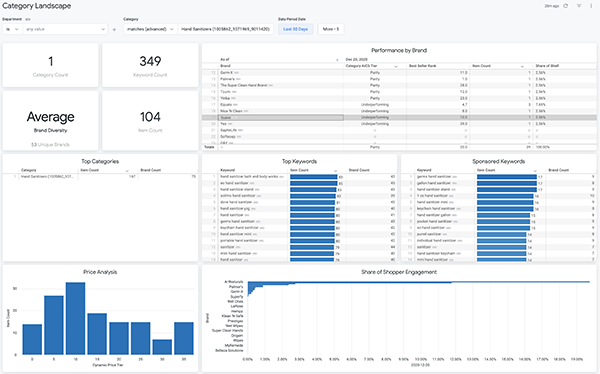Select the highlighted Suave brand row
The width and height of the screenshot is (600, 374).
[x=399, y=118]
